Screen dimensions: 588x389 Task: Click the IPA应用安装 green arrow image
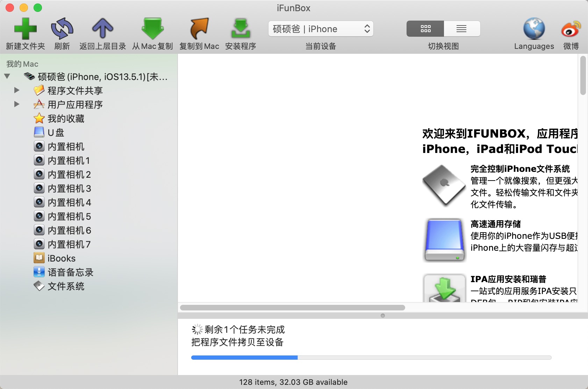[444, 288]
